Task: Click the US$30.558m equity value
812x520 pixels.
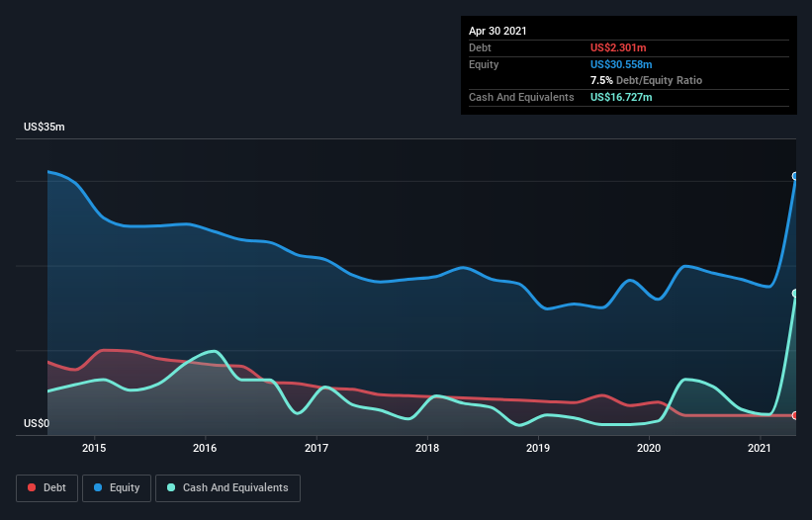Action: 621,64
